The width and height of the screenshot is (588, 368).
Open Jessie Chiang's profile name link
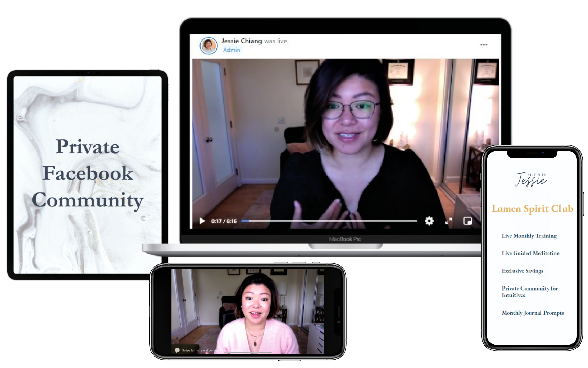click(242, 41)
